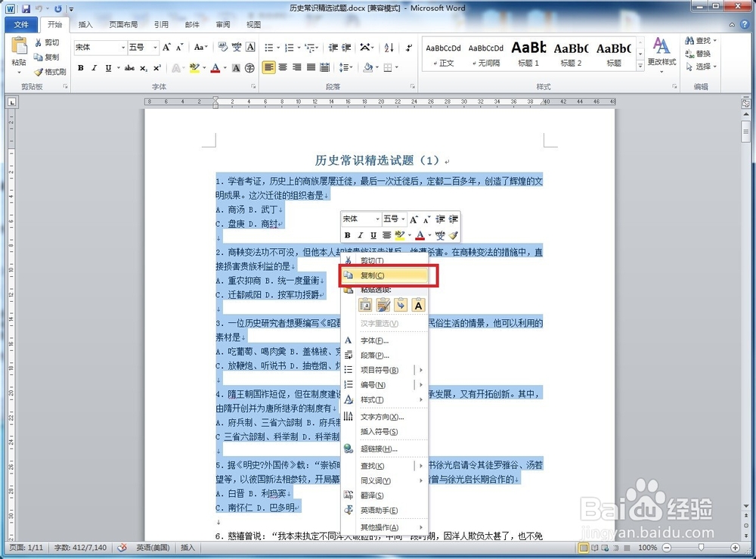Choose Keep Source Formatting paste option
Screen dimensions: 756x559
(x=365, y=305)
